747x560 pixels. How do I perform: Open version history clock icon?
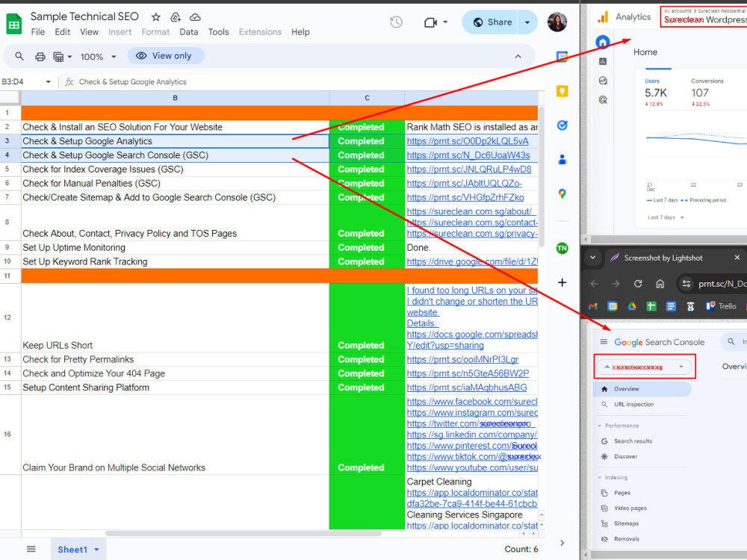(397, 22)
